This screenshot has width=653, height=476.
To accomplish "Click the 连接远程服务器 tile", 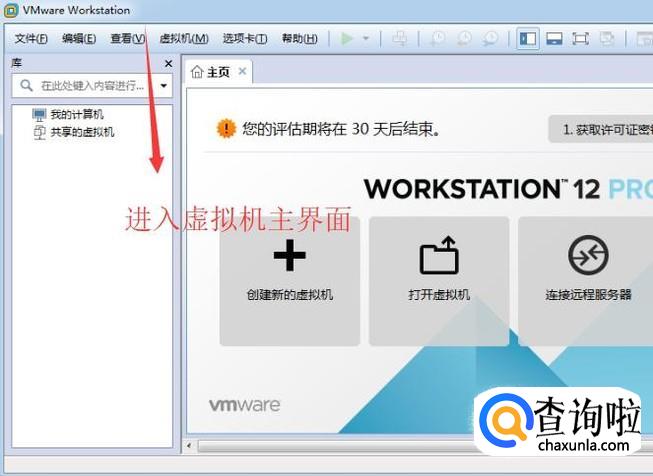I will [586, 281].
